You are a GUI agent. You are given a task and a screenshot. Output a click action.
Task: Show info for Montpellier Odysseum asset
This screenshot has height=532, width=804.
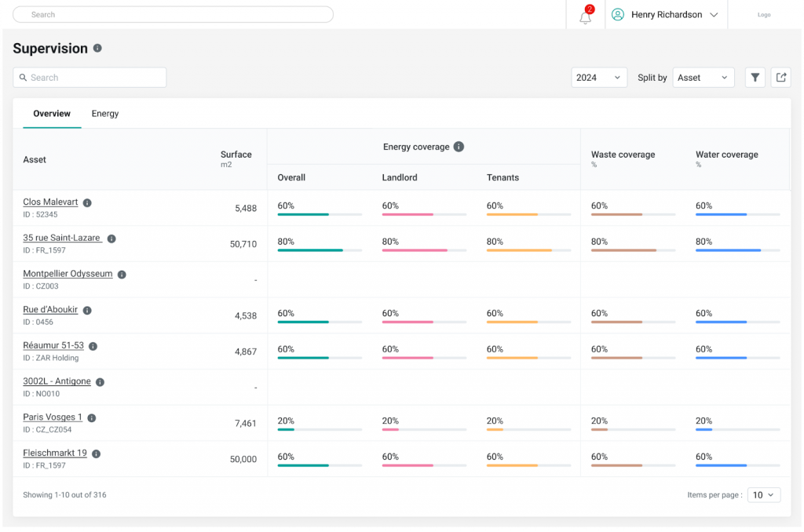pyautogui.click(x=122, y=275)
